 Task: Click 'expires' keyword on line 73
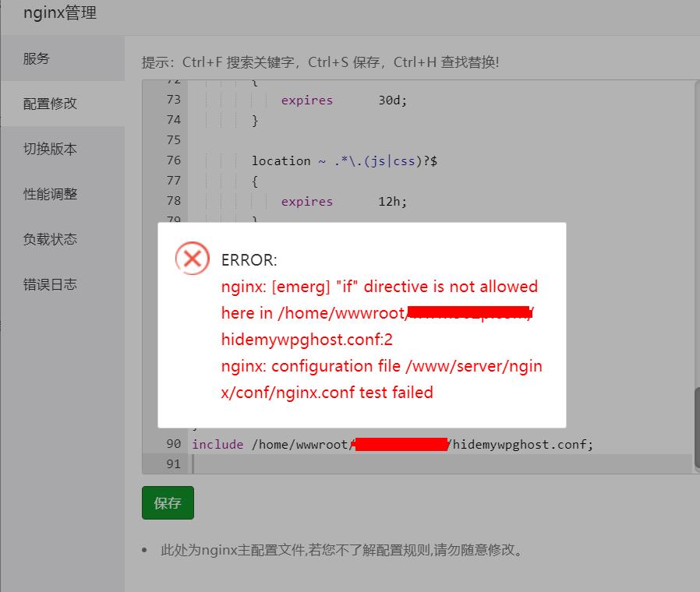[x=306, y=100]
